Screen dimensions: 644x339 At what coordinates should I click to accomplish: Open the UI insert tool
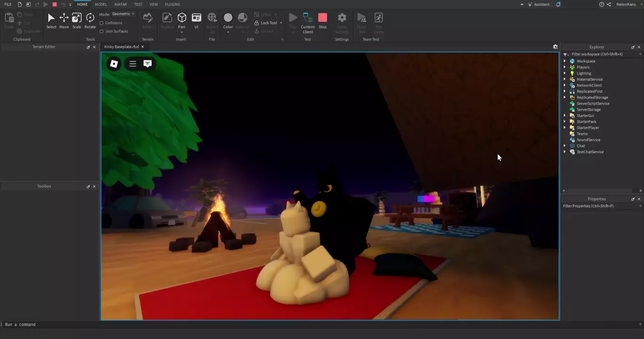(x=196, y=21)
